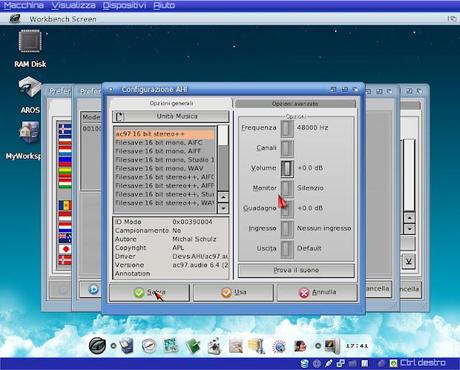Viewport: 460px width, 370px height.
Task: Click the Ingresso slider knob
Action: tap(287, 229)
